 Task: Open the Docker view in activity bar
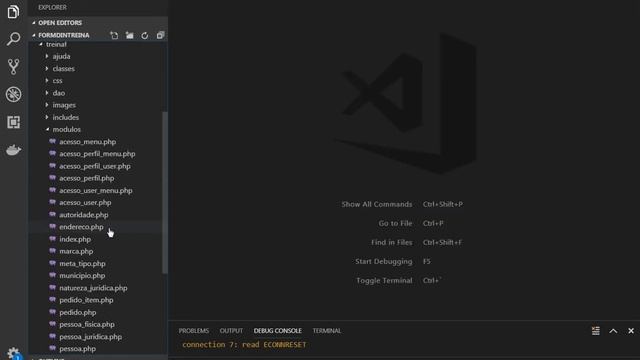[13, 150]
